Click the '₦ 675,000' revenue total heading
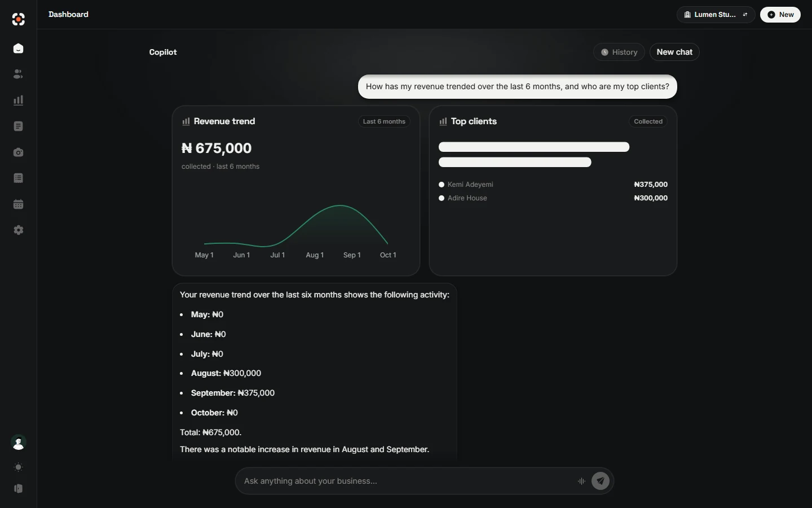This screenshot has width=812, height=508. tap(217, 148)
